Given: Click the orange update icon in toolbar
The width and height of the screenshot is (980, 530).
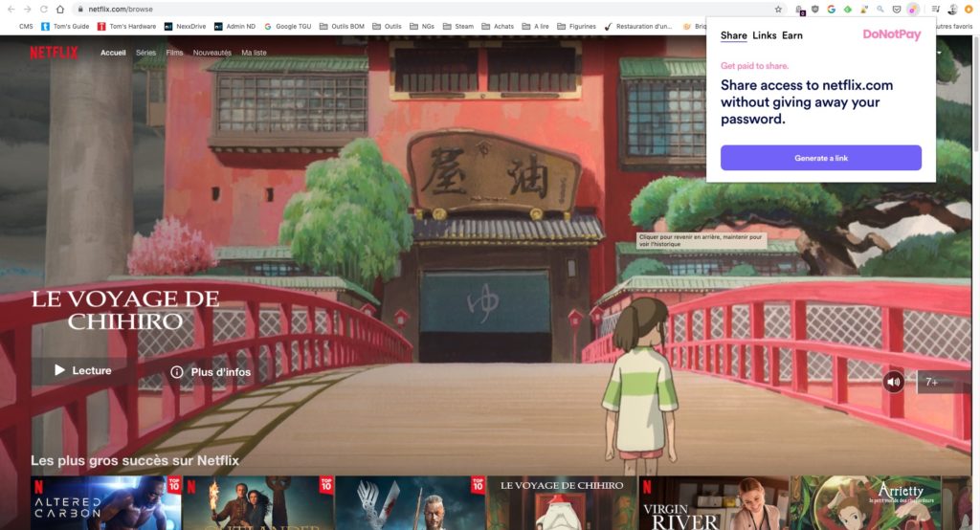Looking at the screenshot, I should click(969, 10).
